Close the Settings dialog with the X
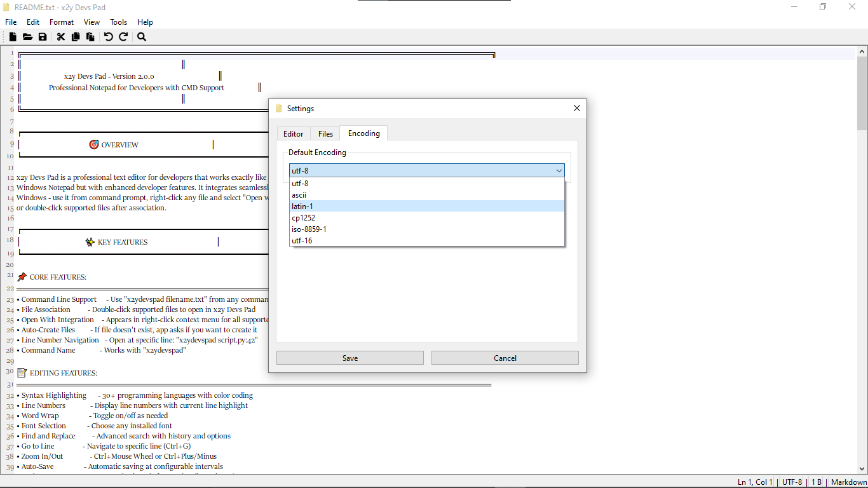Image resolution: width=868 pixels, height=488 pixels. click(577, 108)
